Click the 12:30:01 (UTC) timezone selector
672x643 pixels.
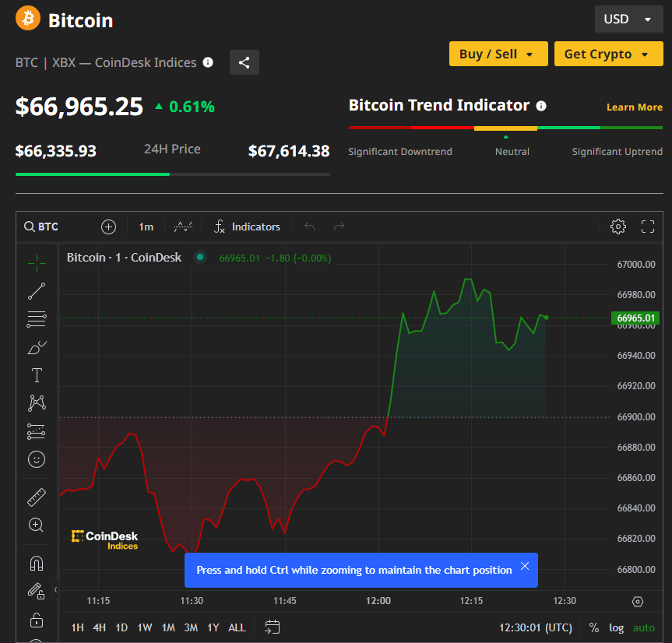(536, 627)
